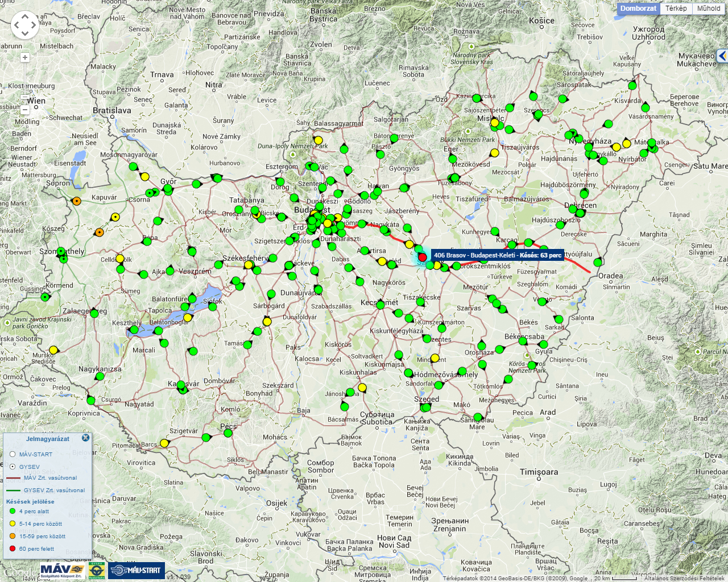This screenshot has width=728, height=582.
Task: Switch map view to Műhold
Action: click(709, 9)
